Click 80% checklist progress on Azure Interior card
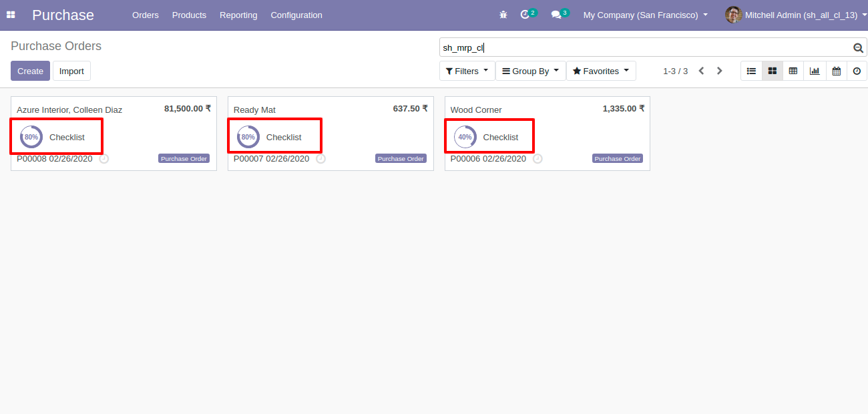 pyautogui.click(x=31, y=137)
